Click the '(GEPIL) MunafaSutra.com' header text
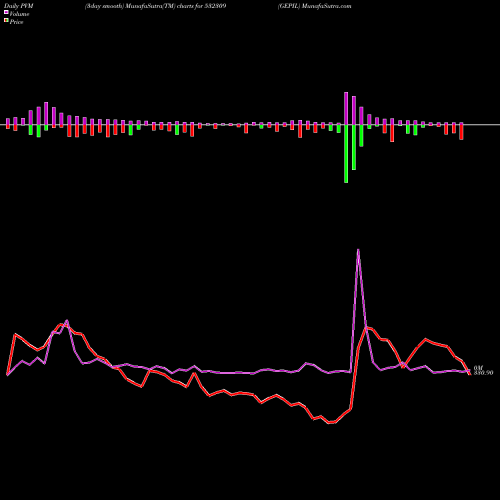Screen dimensions: 500x500 [315, 6]
